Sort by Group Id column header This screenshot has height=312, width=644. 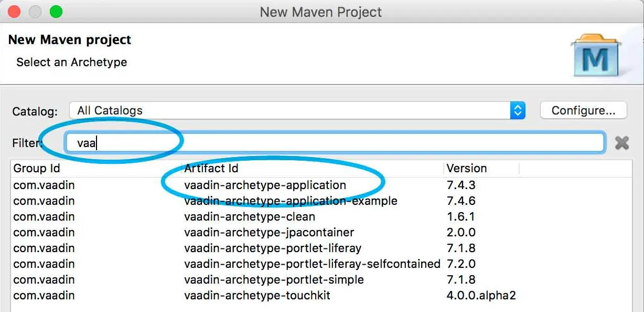pos(37,169)
